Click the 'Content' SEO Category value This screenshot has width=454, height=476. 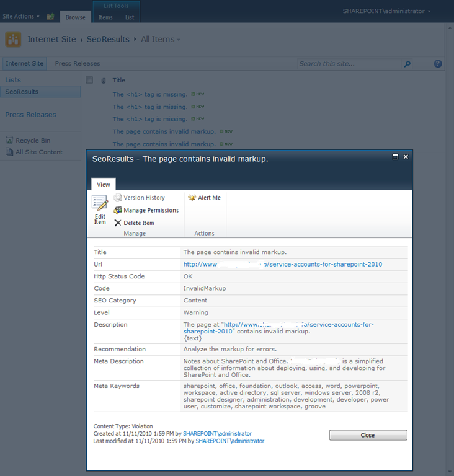tap(195, 300)
